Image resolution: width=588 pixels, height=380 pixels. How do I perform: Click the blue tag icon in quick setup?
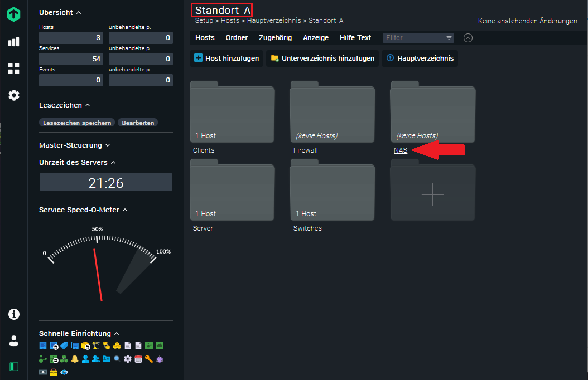64,345
